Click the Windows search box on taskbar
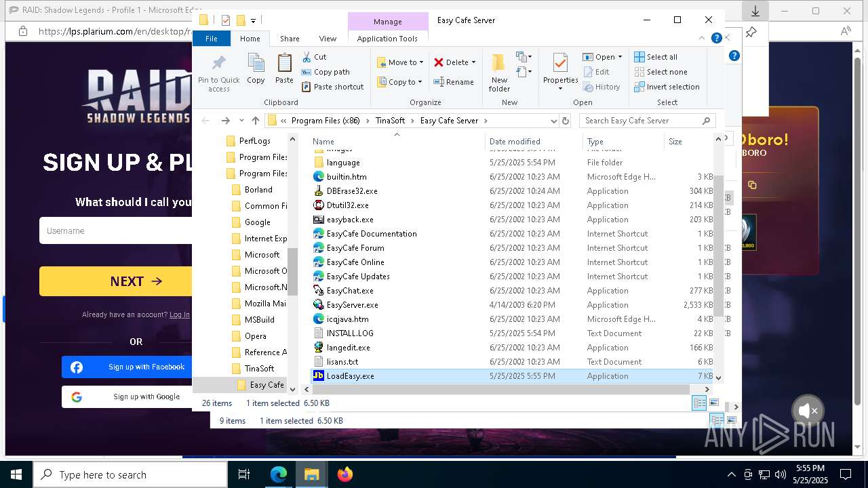The width and height of the screenshot is (868, 488). tap(130, 474)
